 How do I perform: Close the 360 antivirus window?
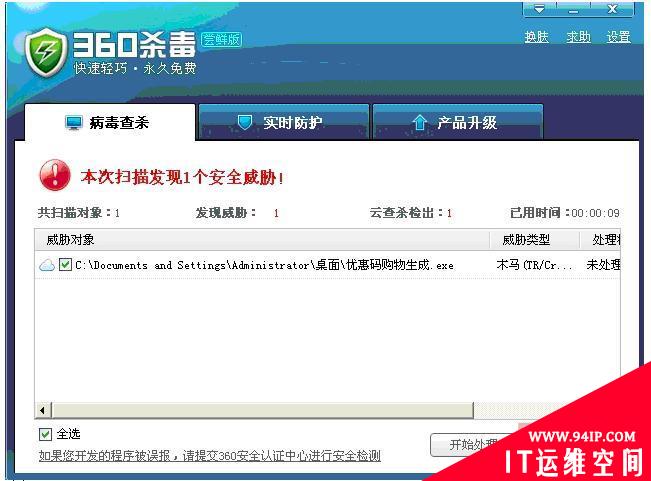pos(612,9)
